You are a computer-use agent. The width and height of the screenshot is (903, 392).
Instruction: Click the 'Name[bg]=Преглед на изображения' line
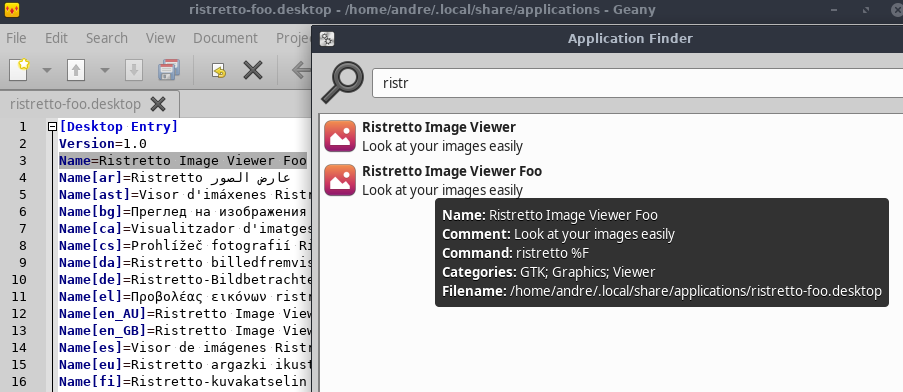click(184, 211)
